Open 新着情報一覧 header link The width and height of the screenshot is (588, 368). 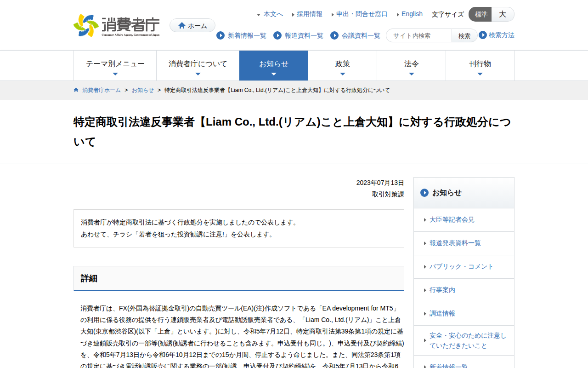coord(247,35)
